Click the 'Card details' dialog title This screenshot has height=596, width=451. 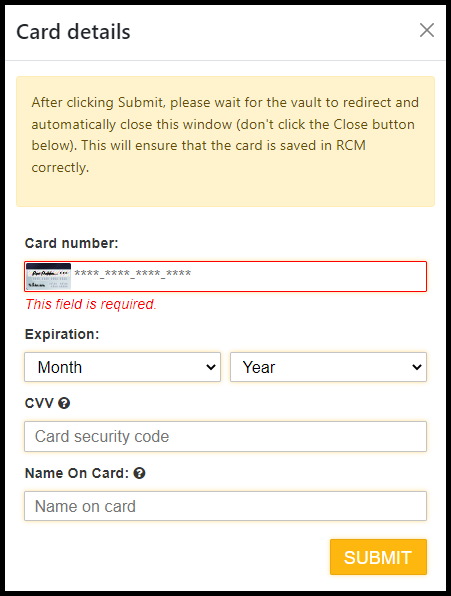coord(73,32)
